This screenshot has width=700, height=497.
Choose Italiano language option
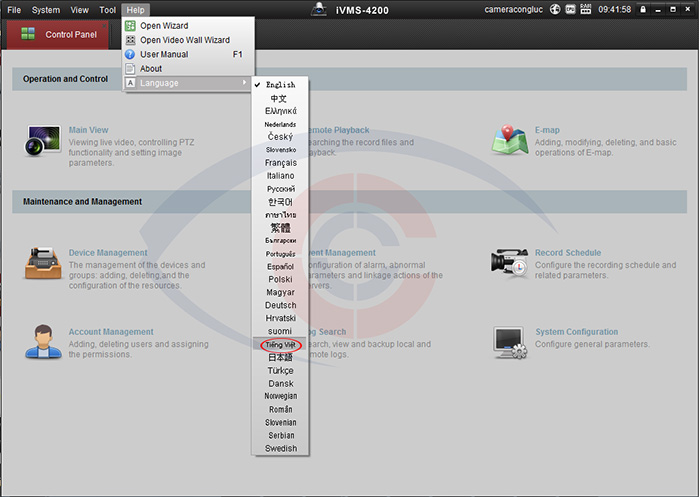pyautogui.click(x=280, y=175)
